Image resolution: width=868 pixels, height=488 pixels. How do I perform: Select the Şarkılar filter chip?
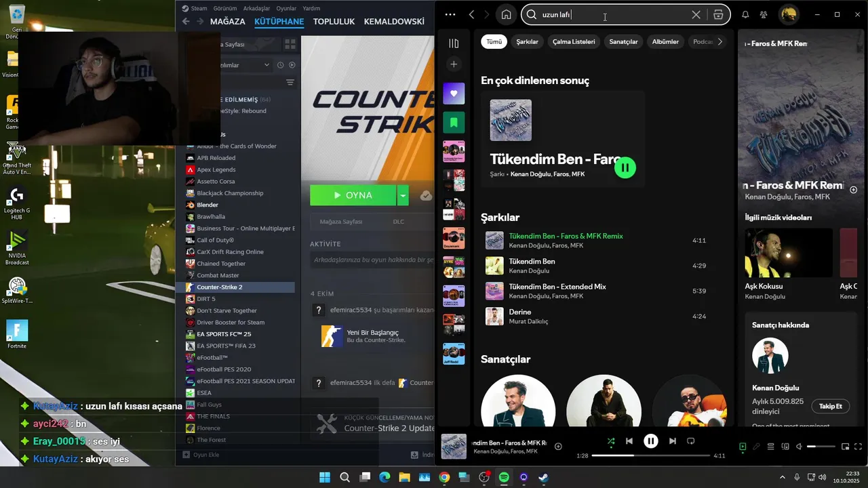click(x=527, y=41)
